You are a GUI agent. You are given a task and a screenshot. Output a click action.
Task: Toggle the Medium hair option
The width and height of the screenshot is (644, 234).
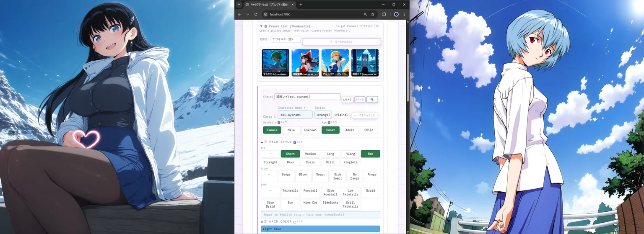310,154
